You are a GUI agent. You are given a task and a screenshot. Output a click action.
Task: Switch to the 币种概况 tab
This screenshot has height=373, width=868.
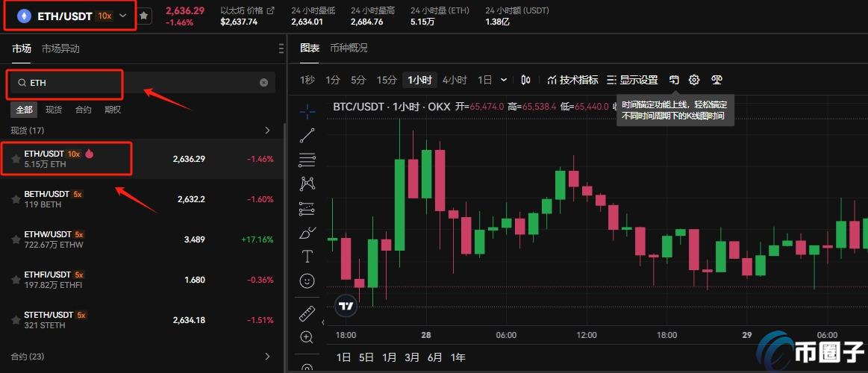[x=349, y=48]
